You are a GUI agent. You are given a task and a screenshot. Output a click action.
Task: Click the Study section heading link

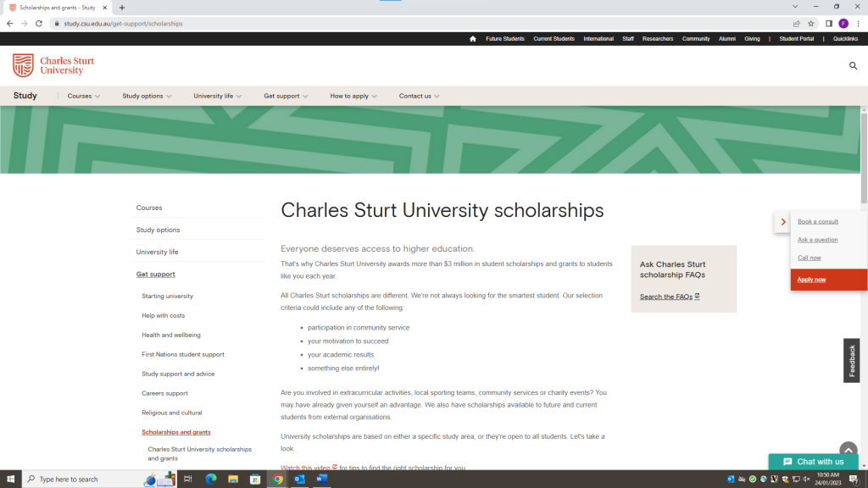[x=25, y=96]
